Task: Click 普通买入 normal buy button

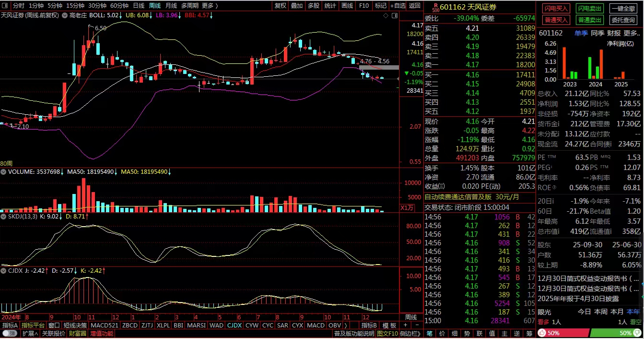Action: [x=556, y=20]
